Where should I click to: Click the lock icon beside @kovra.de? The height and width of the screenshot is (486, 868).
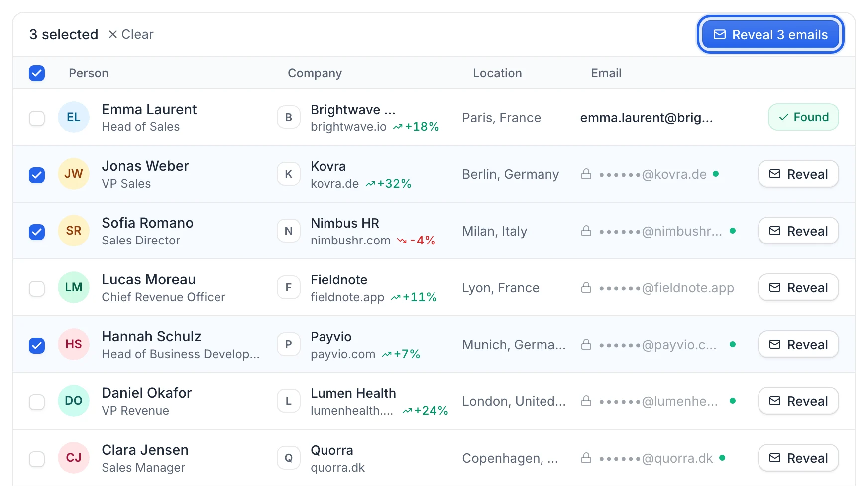(x=586, y=174)
